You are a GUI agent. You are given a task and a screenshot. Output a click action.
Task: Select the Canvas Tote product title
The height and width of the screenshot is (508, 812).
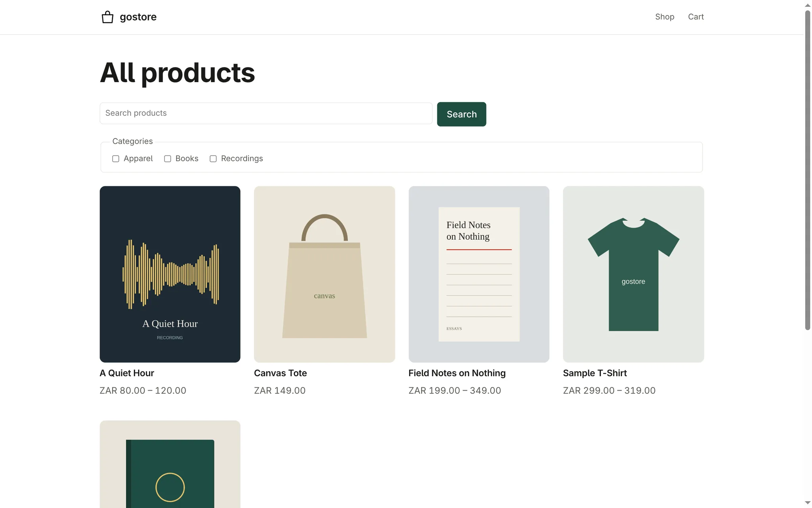coord(280,373)
